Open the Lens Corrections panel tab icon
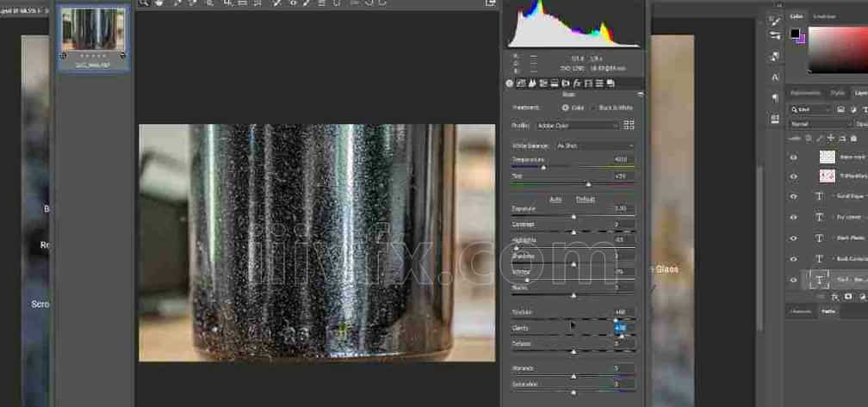 (566, 83)
